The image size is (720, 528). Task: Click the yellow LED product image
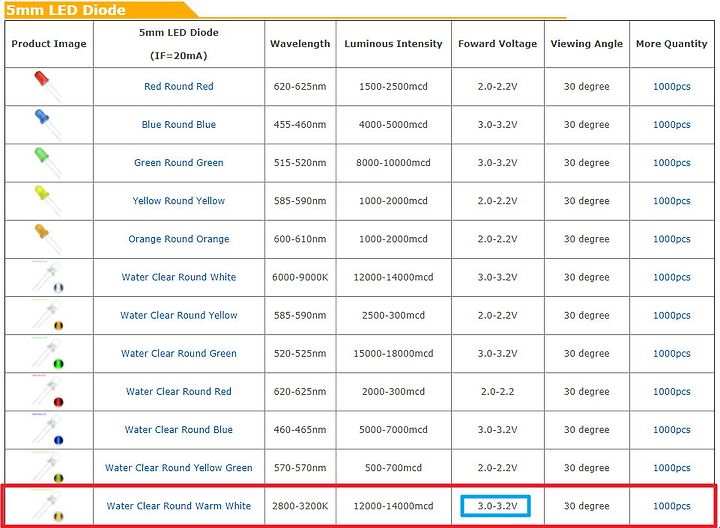(x=48, y=201)
